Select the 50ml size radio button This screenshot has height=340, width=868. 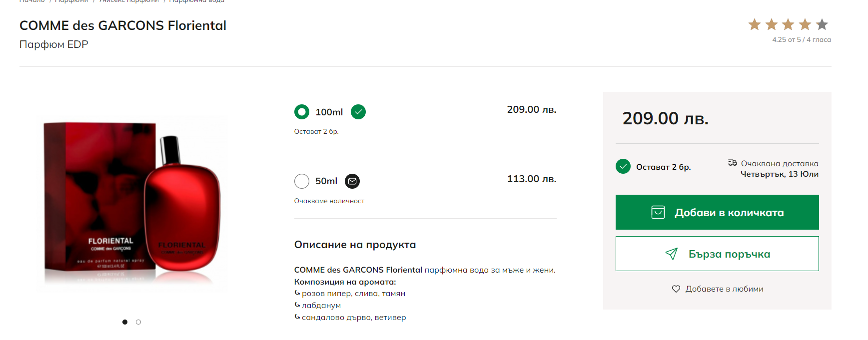click(x=302, y=181)
